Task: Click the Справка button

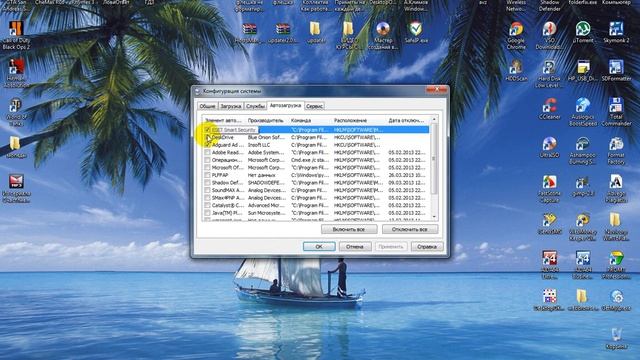Action: click(x=427, y=247)
